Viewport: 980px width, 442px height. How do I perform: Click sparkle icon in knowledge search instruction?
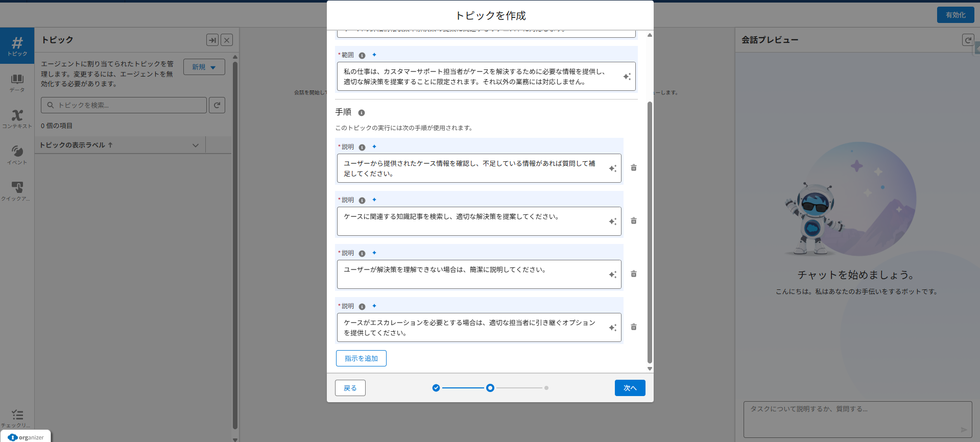point(612,222)
